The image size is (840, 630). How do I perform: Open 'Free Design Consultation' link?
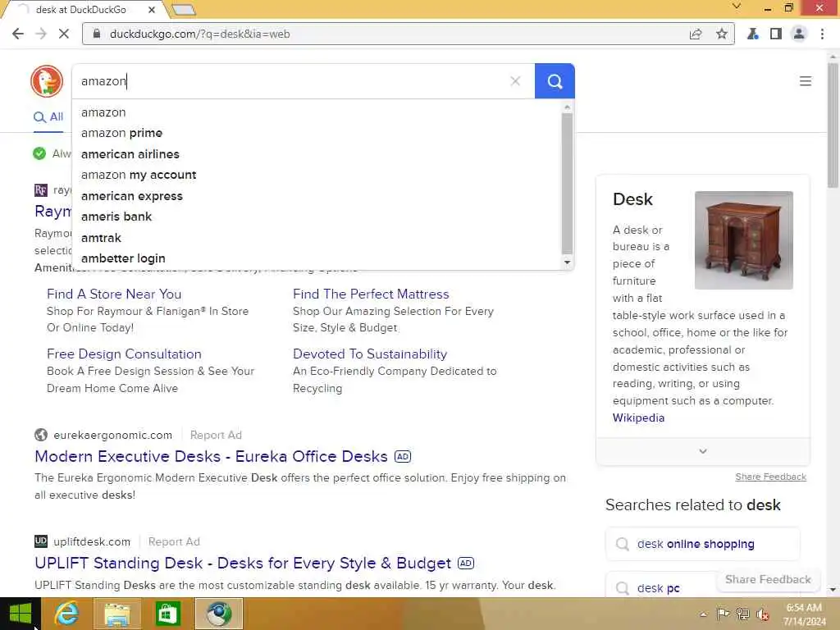[125, 354]
